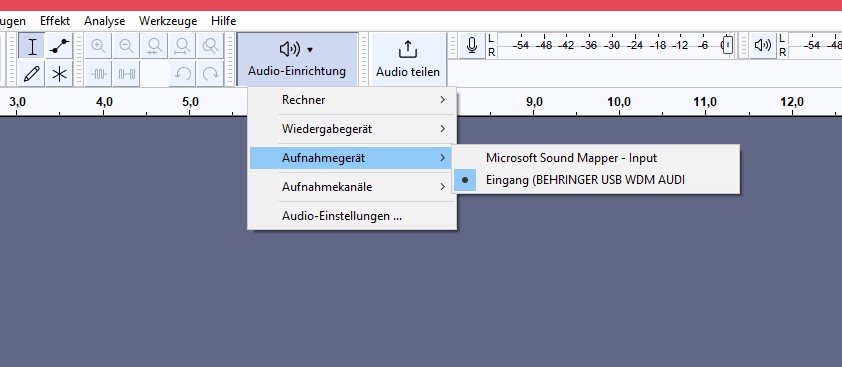
Task: Open the Hilfe menu
Action: coord(223,21)
